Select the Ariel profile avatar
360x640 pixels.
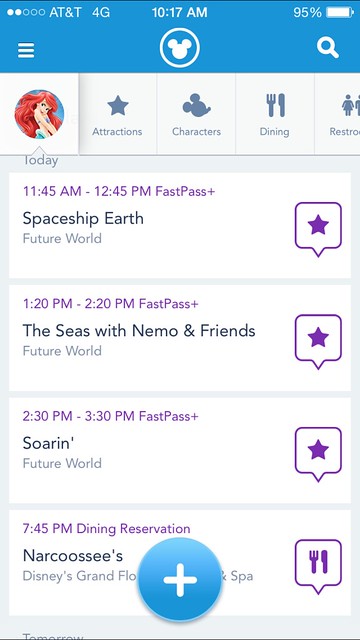pos(39,114)
